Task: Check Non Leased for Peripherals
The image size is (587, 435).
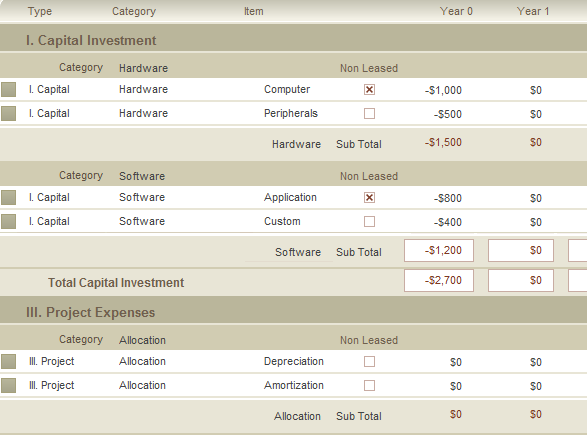Action: (x=369, y=114)
